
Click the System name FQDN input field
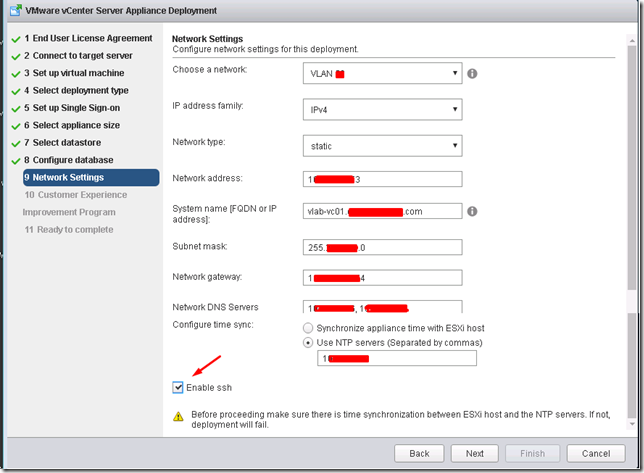pos(382,211)
